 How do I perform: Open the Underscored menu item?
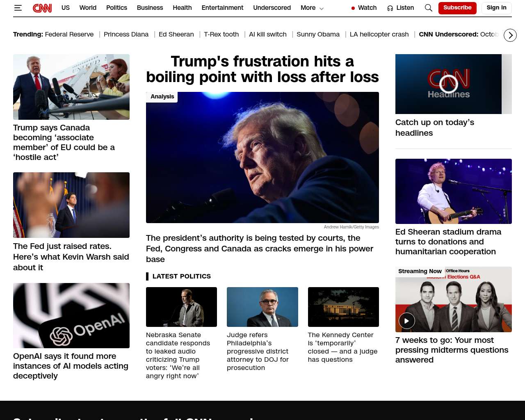[x=272, y=8]
